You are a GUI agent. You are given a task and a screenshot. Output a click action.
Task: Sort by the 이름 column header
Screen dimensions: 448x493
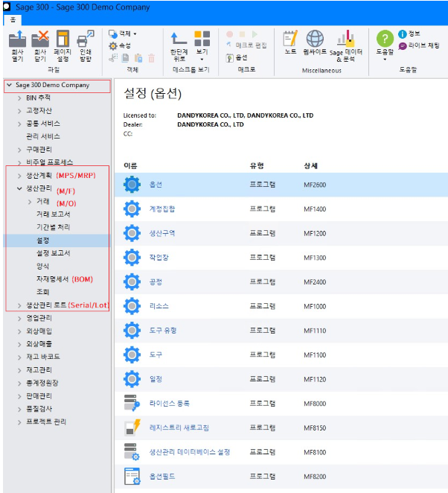130,165
